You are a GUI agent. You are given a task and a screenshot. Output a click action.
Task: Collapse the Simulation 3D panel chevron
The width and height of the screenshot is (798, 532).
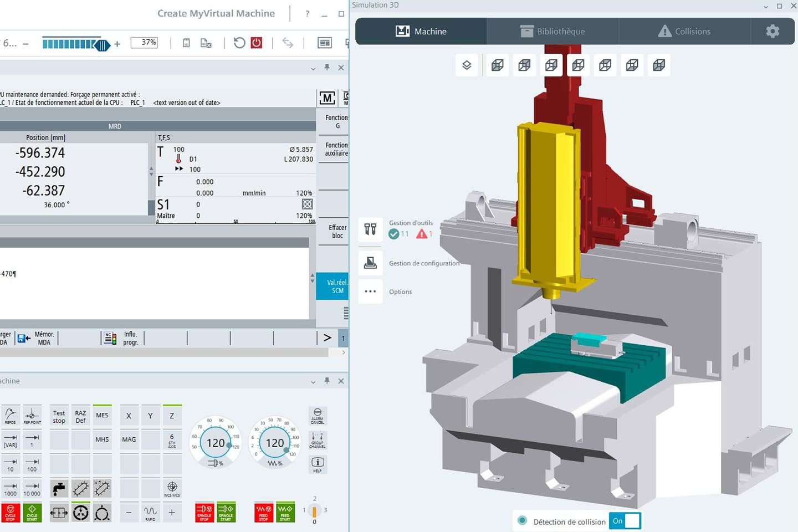pos(766,6)
